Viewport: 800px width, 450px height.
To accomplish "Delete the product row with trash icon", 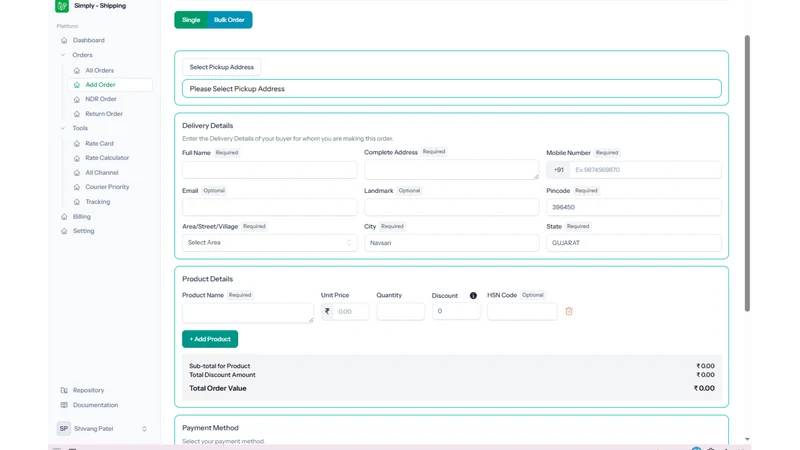I will pyautogui.click(x=569, y=311).
